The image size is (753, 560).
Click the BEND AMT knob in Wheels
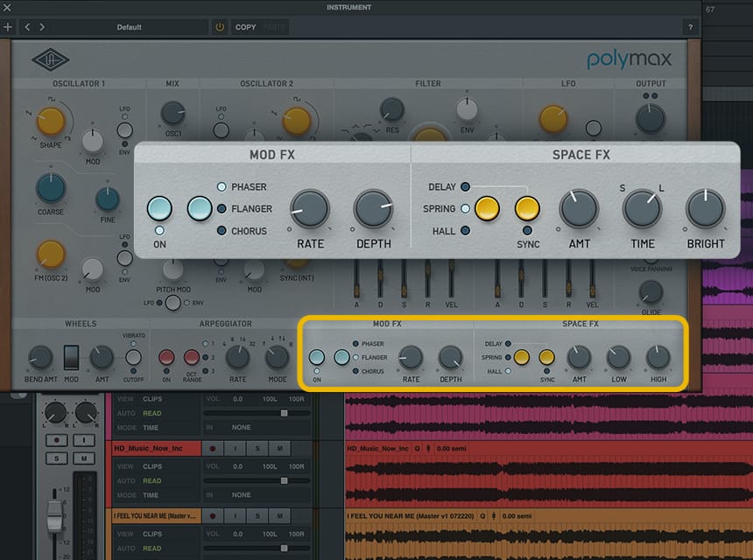[x=40, y=358]
